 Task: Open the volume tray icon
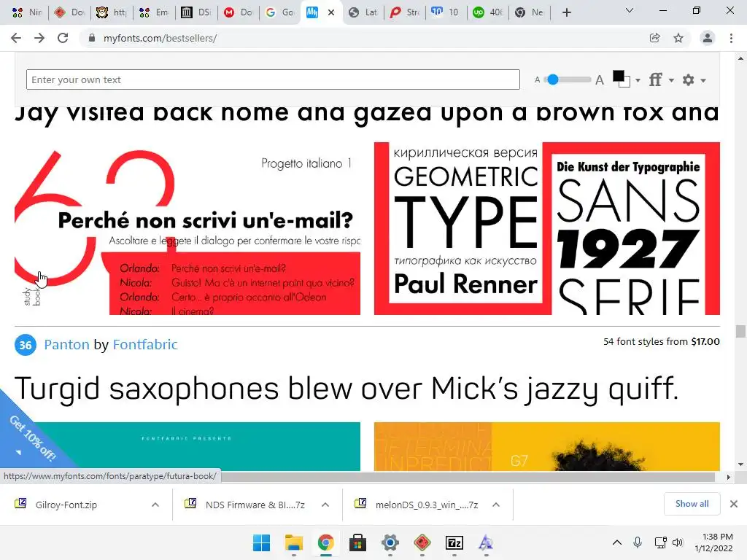click(x=678, y=542)
